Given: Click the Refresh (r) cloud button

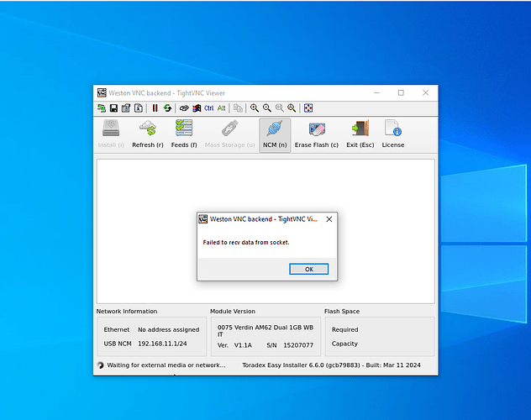Looking at the screenshot, I should point(148,134).
